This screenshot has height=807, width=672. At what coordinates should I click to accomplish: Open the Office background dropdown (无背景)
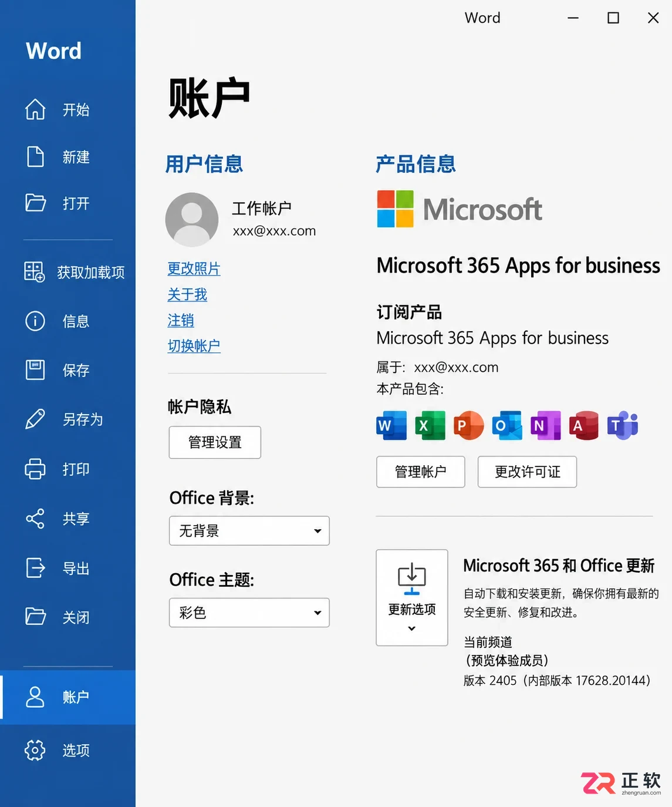click(x=249, y=531)
